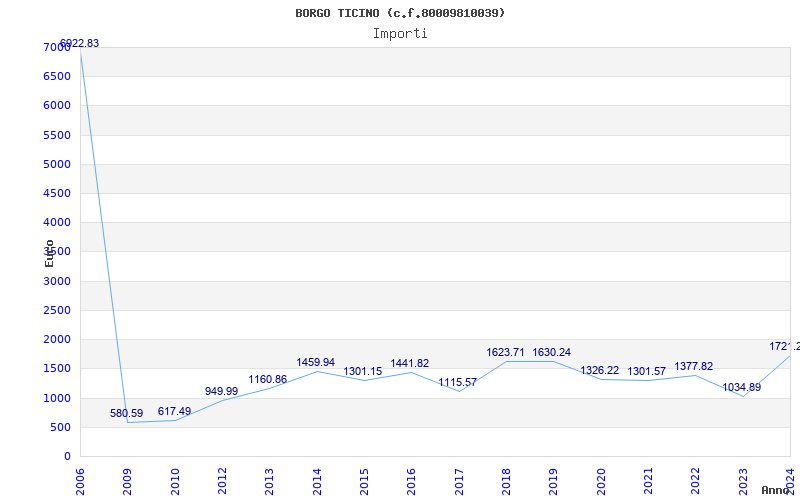Select the 1630.24 data label
This screenshot has width=800, height=500.
coord(552,353)
